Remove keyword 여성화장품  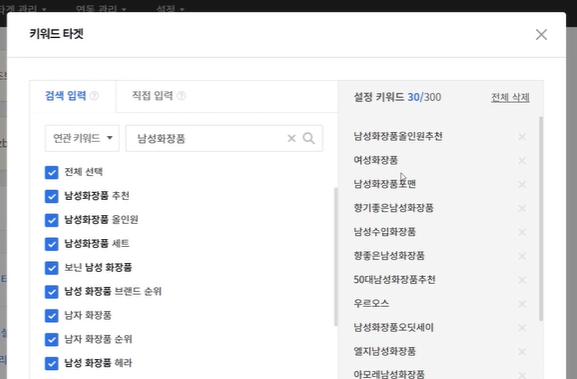pos(522,160)
